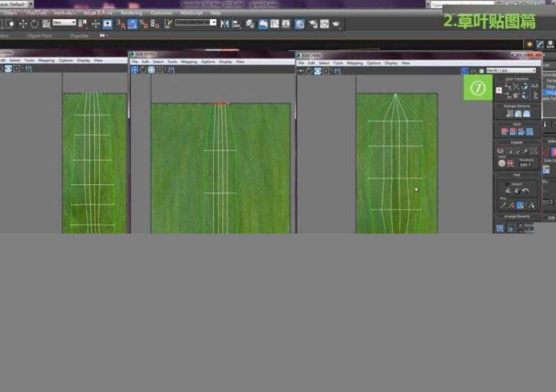Open the main Help menu

215,13
